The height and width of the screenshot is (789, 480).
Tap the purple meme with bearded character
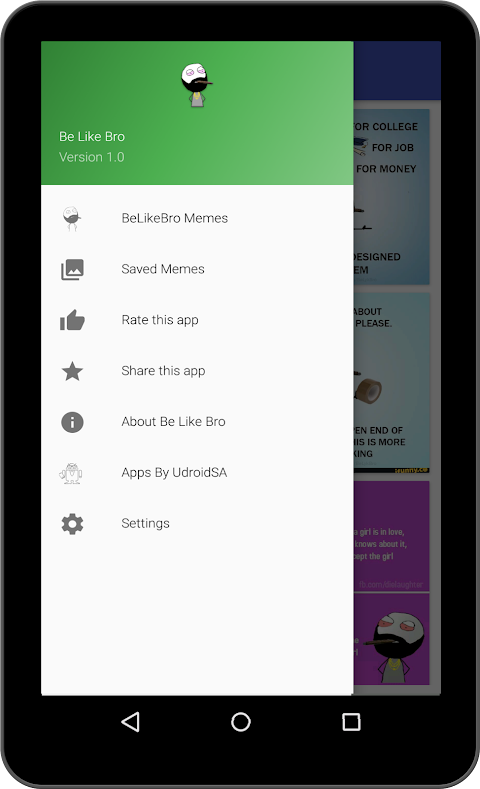391,639
